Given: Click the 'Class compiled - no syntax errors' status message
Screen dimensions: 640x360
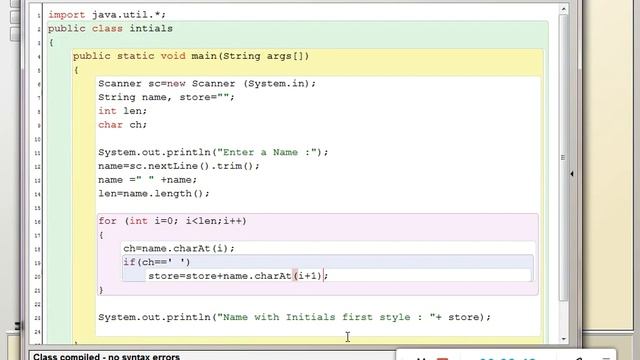Looking at the screenshot, I should point(106,356).
